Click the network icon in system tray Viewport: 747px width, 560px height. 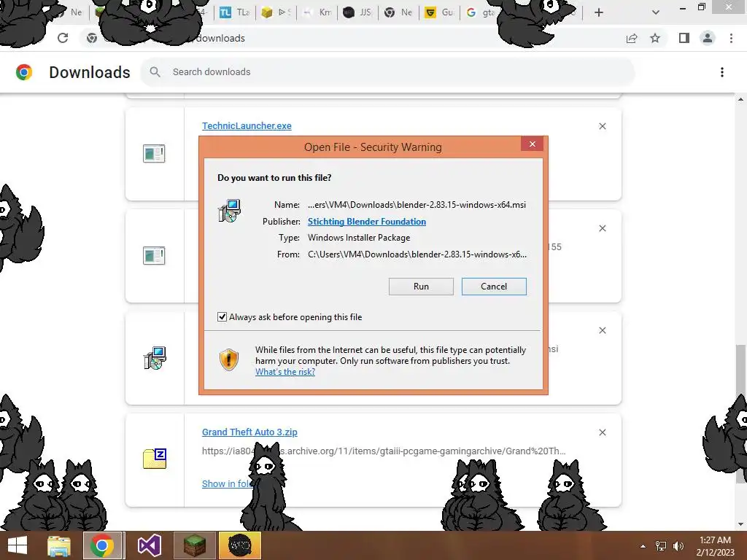661,546
